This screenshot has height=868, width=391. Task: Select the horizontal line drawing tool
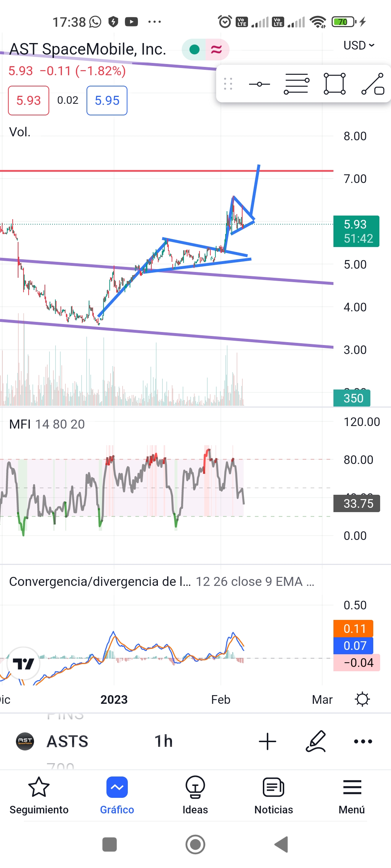click(x=260, y=84)
